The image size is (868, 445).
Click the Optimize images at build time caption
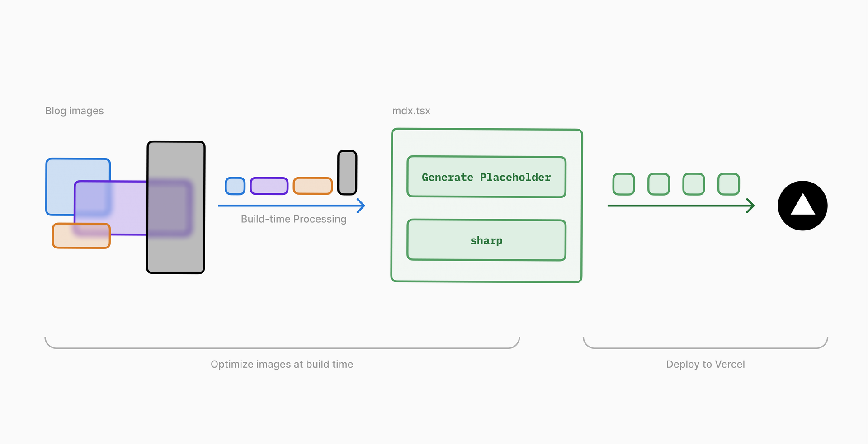(x=282, y=364)
